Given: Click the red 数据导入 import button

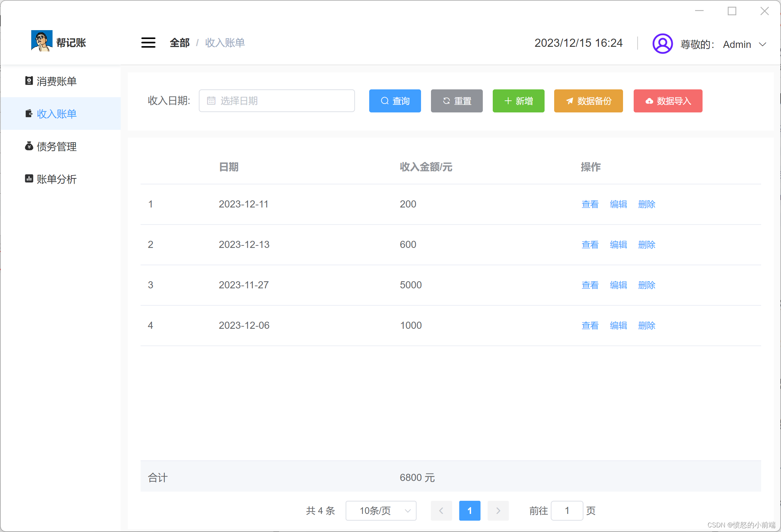Looking at the screenshot, I should pyautogui.click(x=668, y=101).
